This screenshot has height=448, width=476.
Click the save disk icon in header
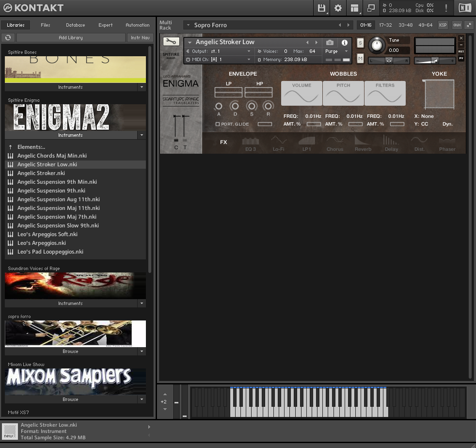tap(321, 8)
